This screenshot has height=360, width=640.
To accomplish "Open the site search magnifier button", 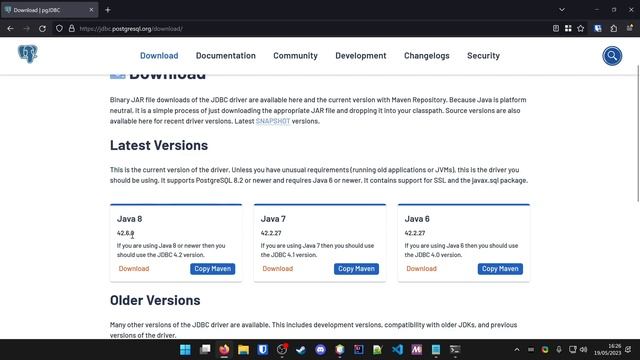I will click(x=612, y=56).
